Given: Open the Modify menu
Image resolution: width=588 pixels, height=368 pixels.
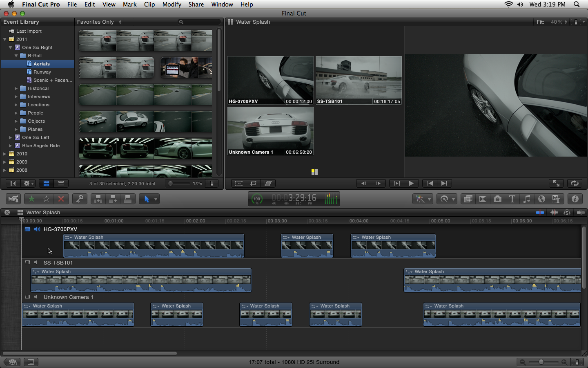Looking at the screenshot, I should click(172, 4).
